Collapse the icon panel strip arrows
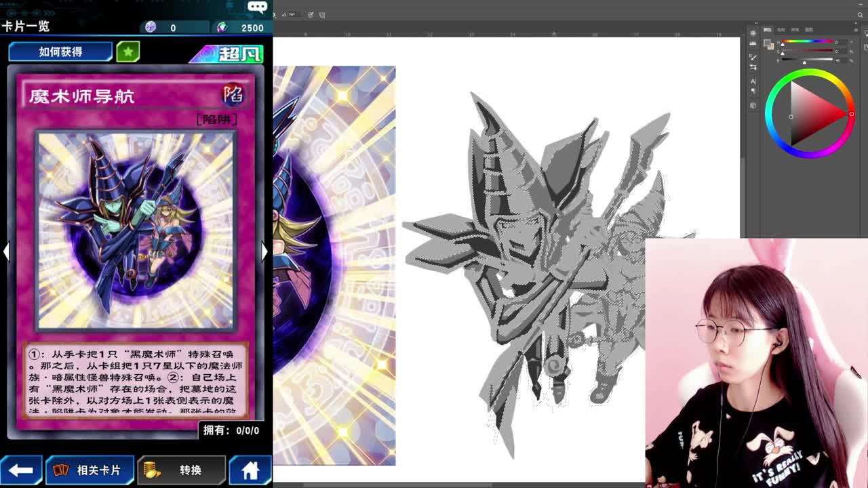 tap(756, 23)
